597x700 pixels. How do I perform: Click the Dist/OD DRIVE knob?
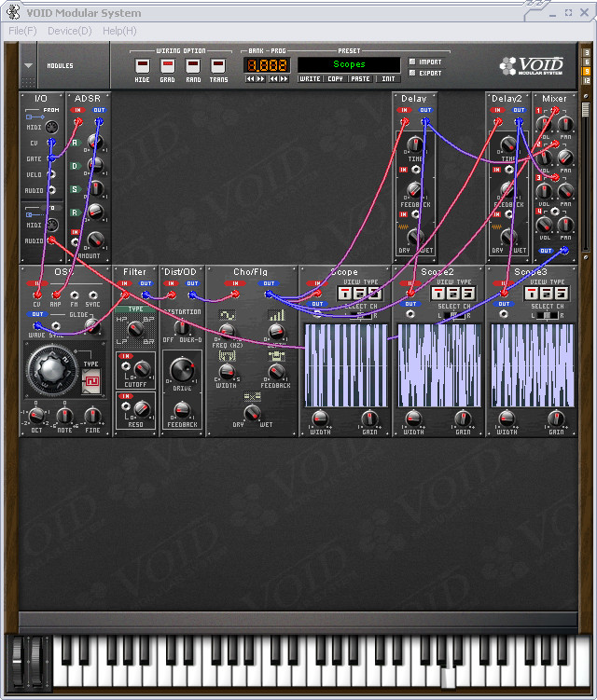coord(182,370)
